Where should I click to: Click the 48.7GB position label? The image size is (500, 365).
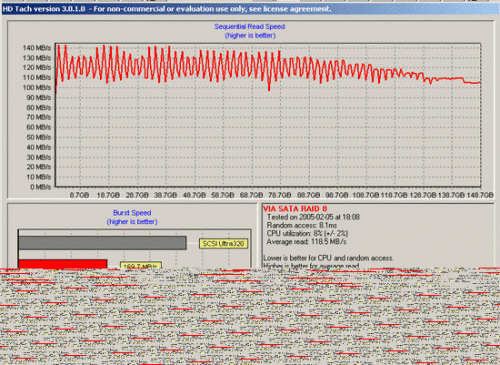pyautogui.click(x=194, y=195)
